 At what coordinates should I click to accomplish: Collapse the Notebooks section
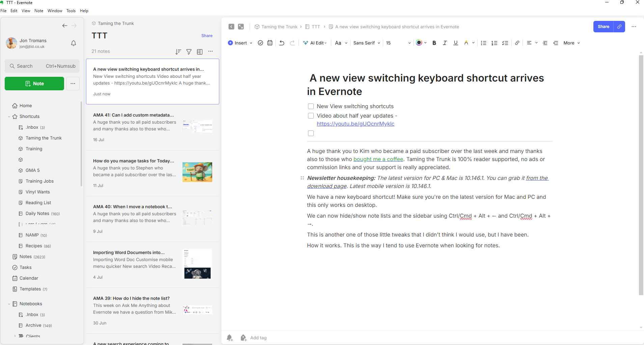(x=9, y=304)
